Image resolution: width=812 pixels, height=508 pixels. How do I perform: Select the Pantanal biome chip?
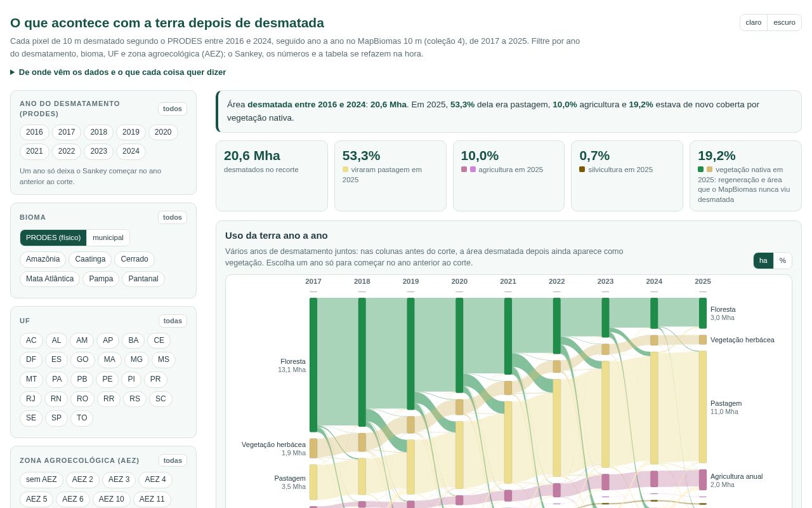point(143,279)
